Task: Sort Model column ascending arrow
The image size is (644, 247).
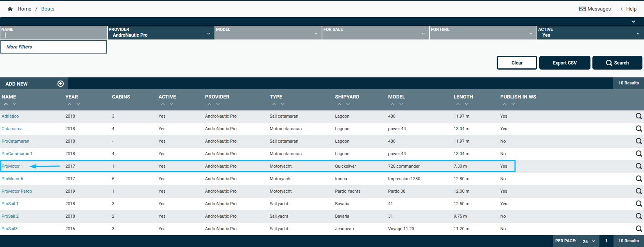Action: [392, 104]
